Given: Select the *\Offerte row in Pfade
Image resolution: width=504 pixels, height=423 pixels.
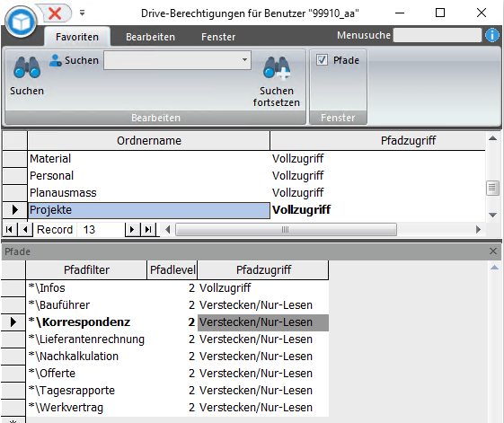Looking at the screenshot, I should tap(177, 374).
